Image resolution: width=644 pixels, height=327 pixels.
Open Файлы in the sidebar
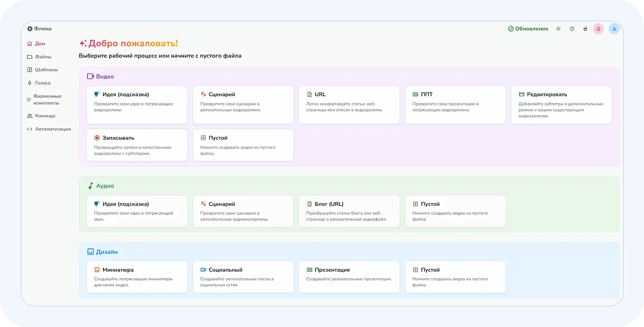[43, 57]
